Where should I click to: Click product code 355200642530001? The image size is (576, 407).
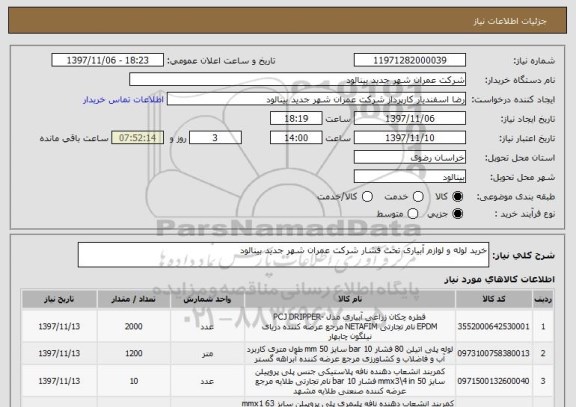coord(493,327)
